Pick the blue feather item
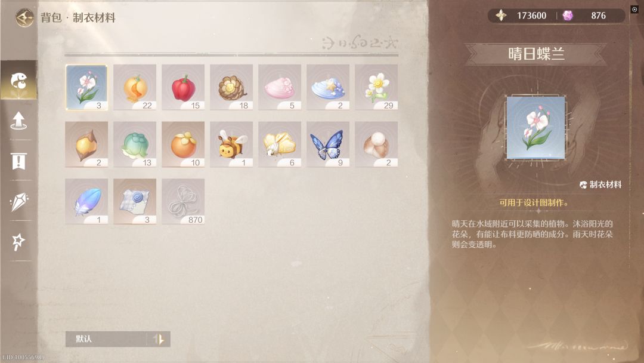This screenshot has height=363, width=644. (86, 201)
